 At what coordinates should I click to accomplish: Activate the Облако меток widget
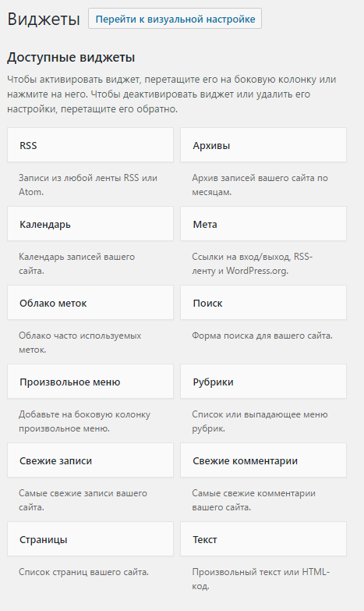tap(90, 303)
